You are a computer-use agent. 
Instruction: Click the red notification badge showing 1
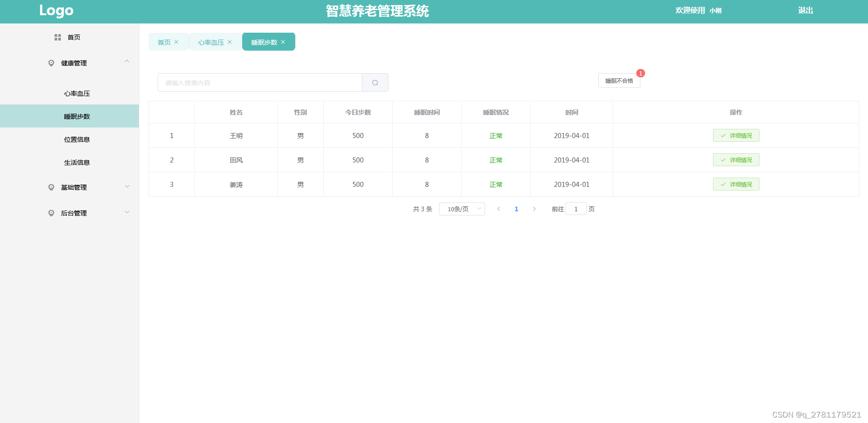pos(640,73)
